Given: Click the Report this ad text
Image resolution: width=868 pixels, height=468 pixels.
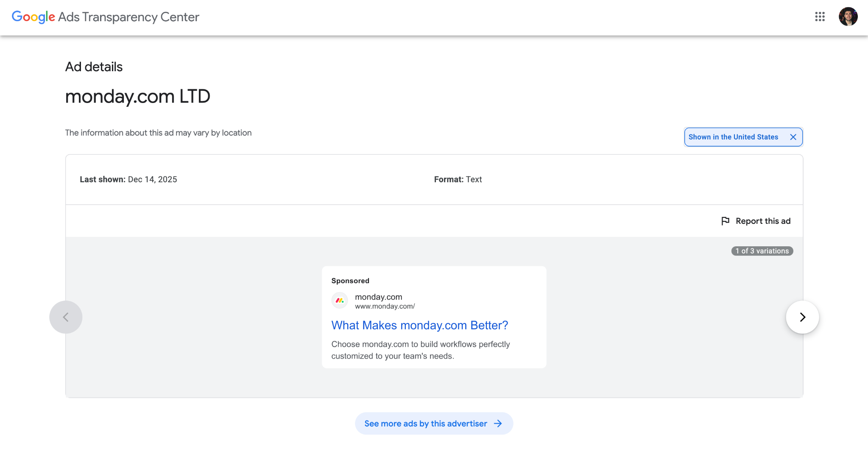Looking at the screenshot, I should coord(763,221).
